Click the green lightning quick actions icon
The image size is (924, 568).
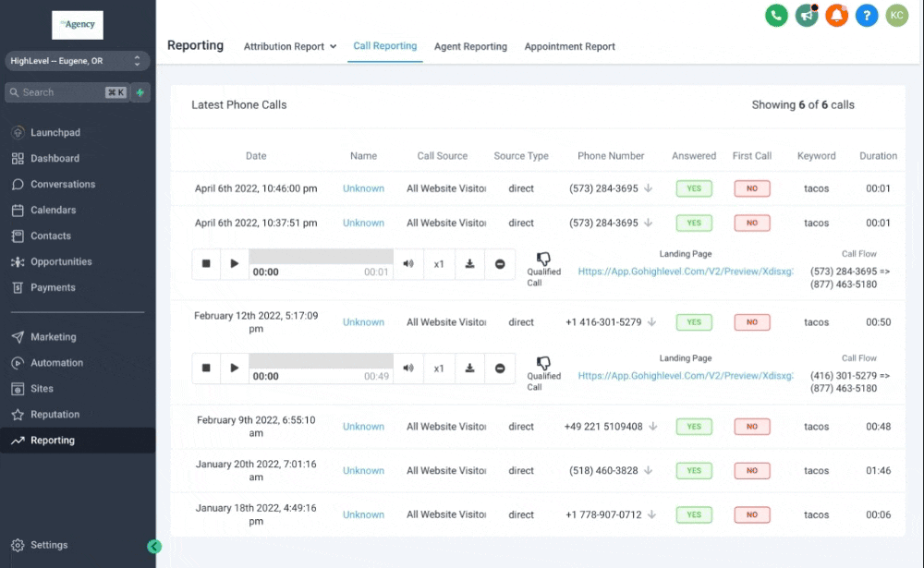[x=140, y=92]
